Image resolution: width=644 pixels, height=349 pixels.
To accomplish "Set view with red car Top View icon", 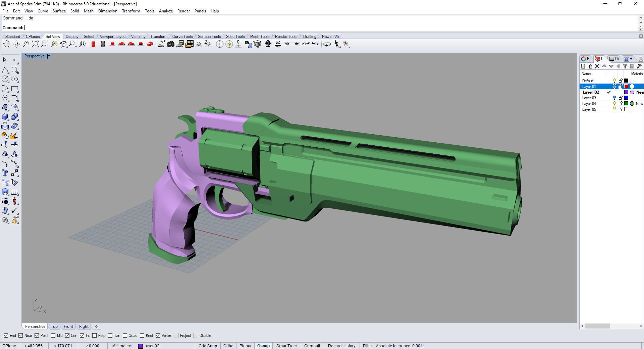I will pos(93,44).
